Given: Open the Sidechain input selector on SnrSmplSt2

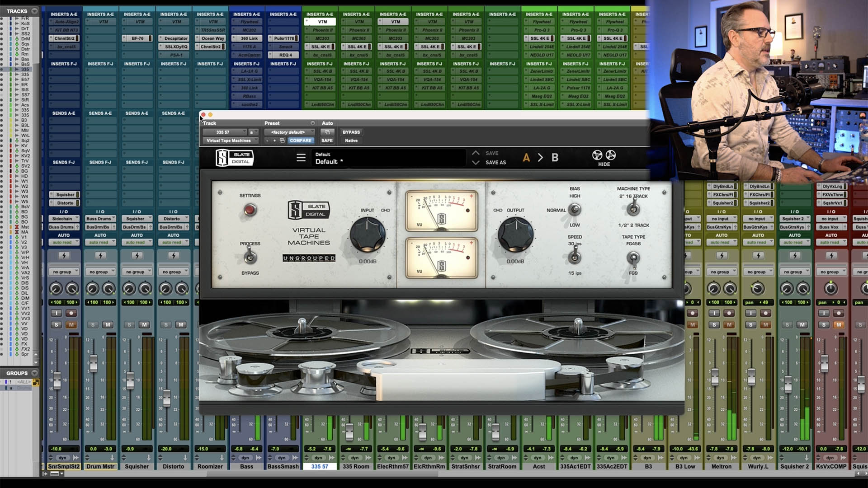Looking at the screenshot, I should coord(64,219).
